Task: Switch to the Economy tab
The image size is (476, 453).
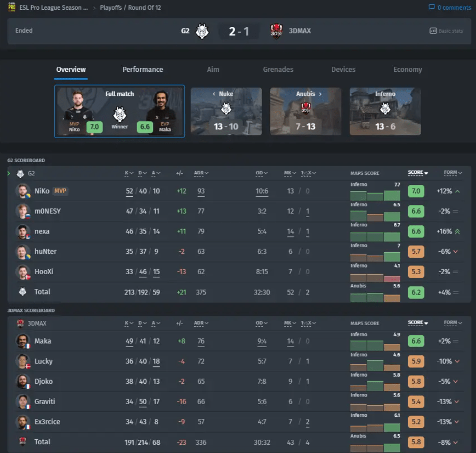Action: tap(408, 69)
